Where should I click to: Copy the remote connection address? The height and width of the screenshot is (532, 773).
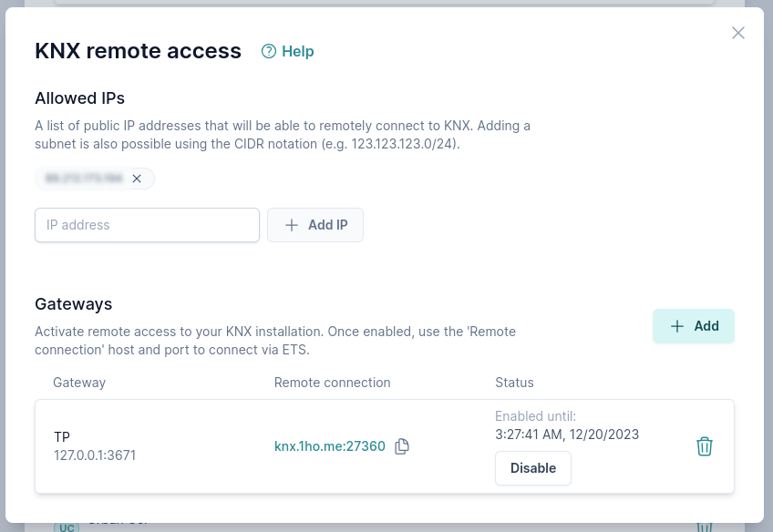click(x=402, y=446)
